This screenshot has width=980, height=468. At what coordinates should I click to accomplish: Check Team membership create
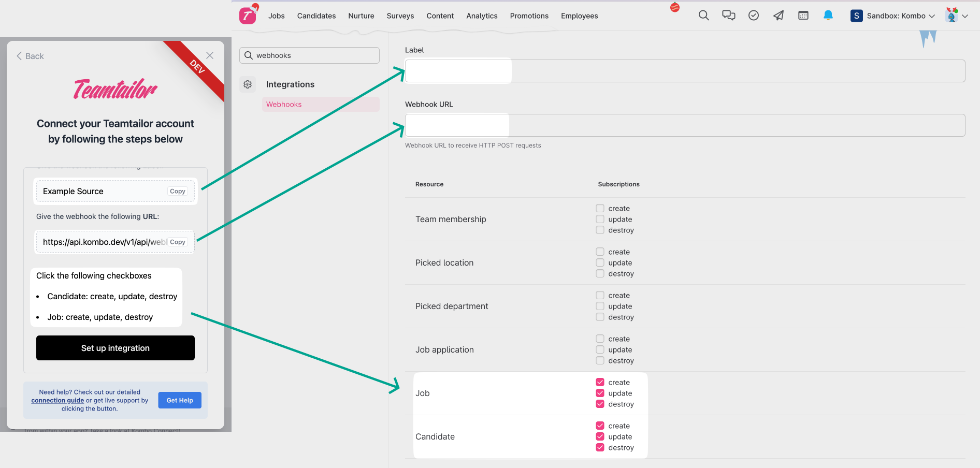pyautogui.click(x=600, y=208)
